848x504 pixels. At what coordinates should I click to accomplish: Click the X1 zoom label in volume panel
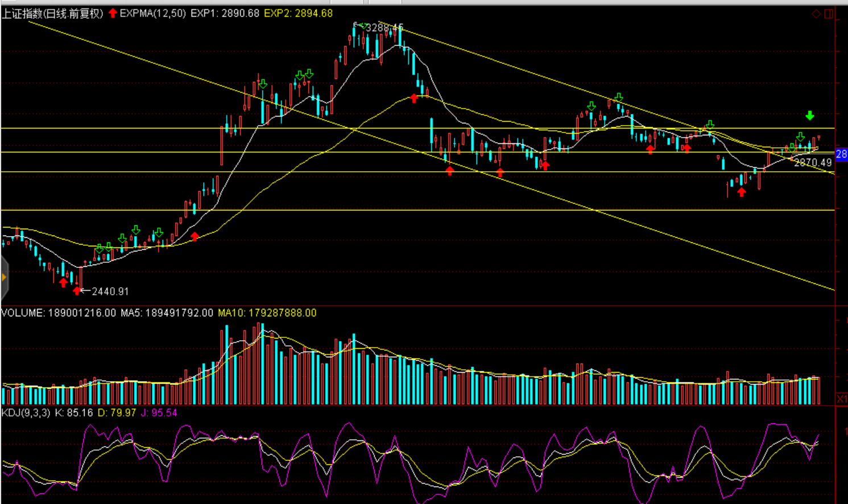(841, 399)
